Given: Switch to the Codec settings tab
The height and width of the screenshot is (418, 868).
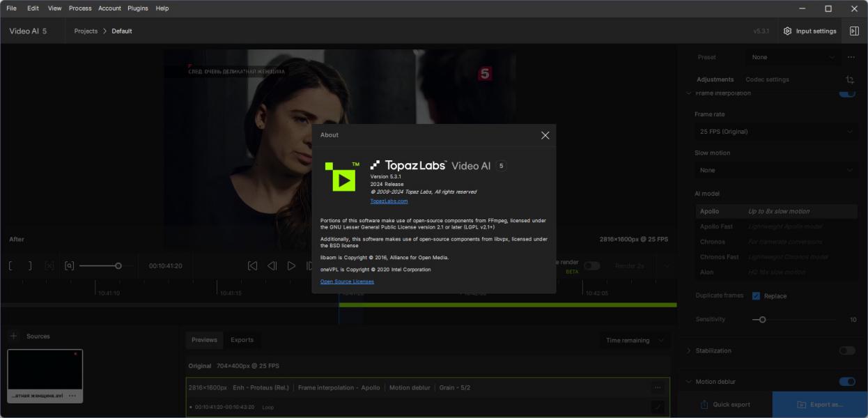Looking at the screenshot, I should click(767, 79).
